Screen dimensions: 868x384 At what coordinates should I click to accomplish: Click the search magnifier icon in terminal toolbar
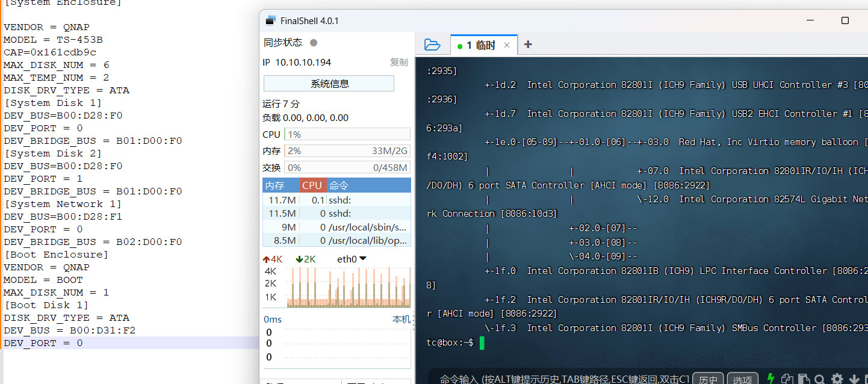820,379
